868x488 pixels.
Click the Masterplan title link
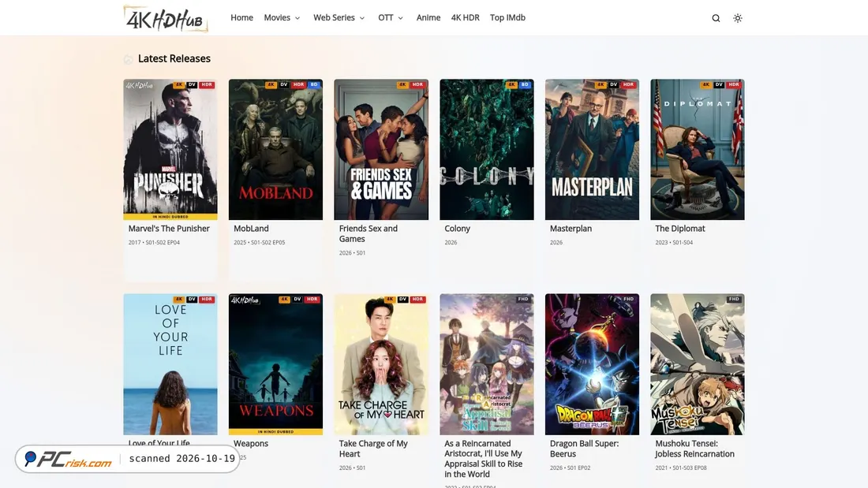tap(571, 229)
